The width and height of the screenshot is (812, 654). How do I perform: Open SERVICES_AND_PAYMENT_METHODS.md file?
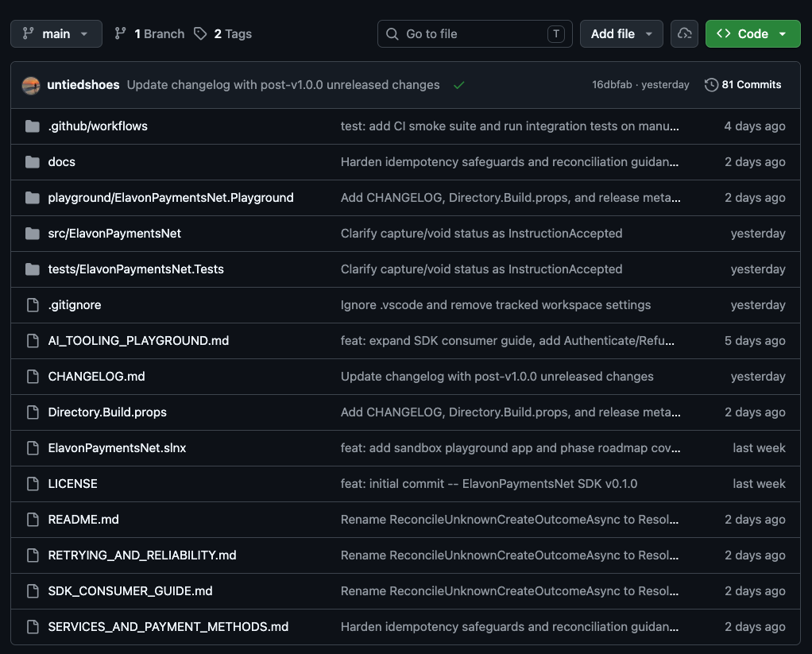168,626
